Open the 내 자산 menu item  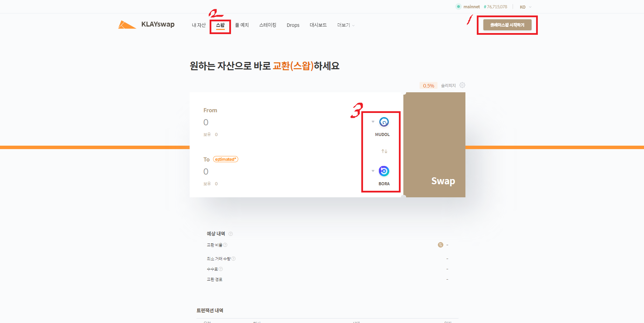click(x=199, y=25)
